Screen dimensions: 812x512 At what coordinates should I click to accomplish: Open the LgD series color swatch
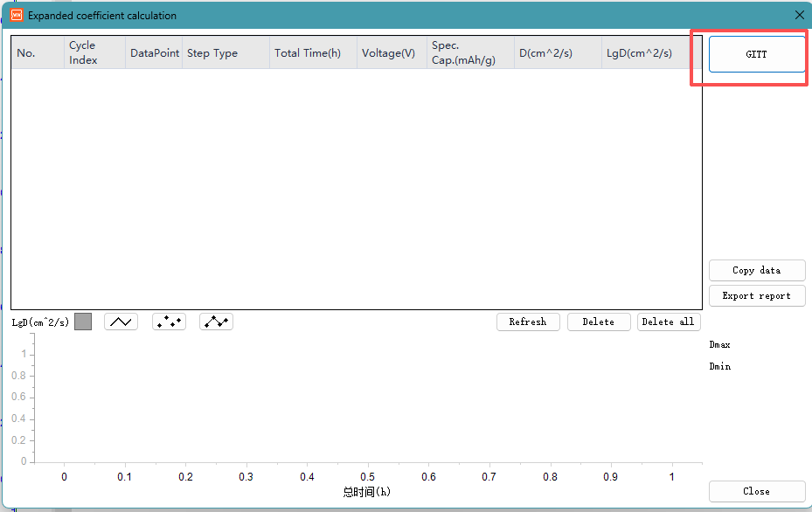(x=83, y=322)
